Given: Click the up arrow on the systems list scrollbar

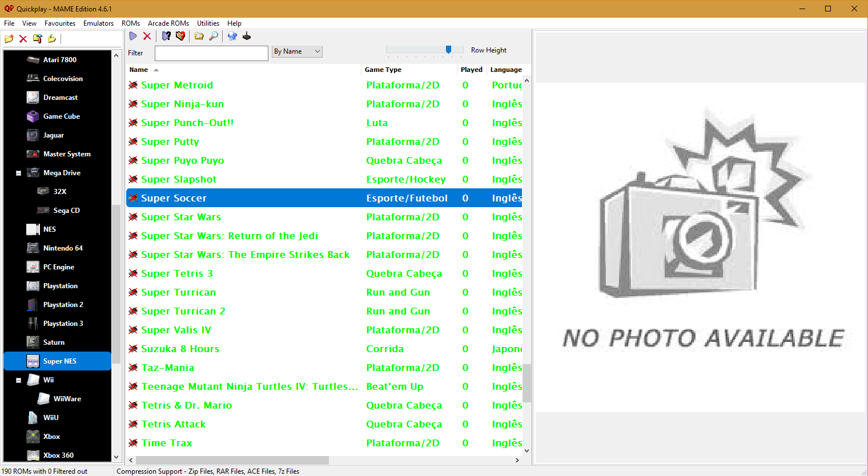Looking at the screenshot, I should point(116,55).
